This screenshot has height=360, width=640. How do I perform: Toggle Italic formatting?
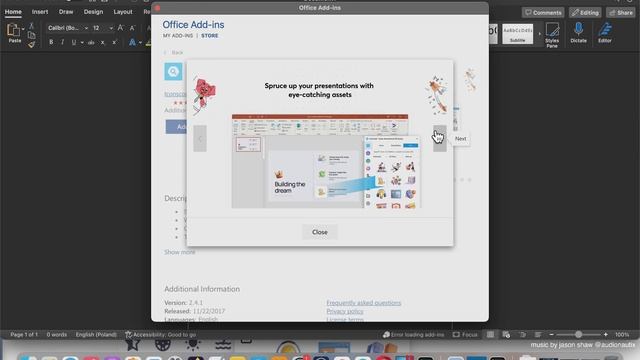point(62,42)
